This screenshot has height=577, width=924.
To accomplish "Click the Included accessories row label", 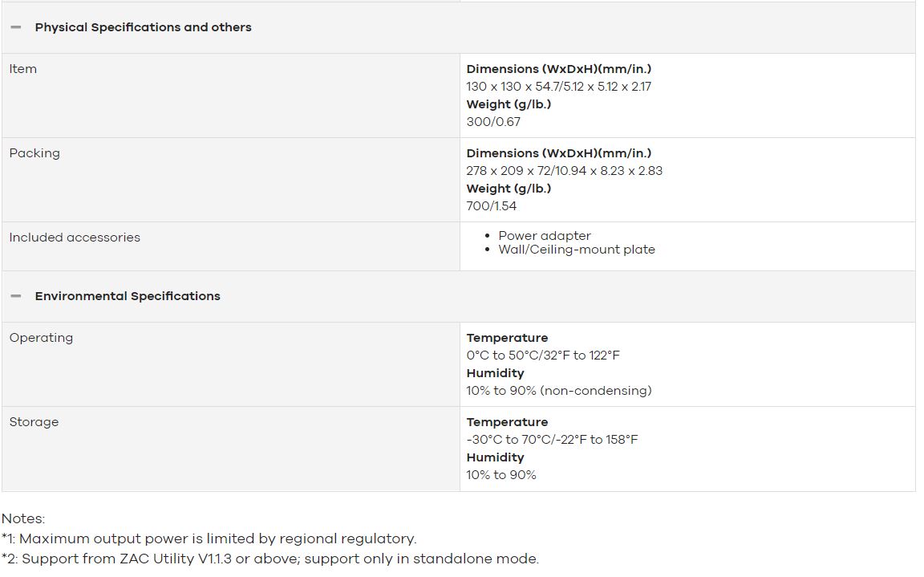I will click(75, 238).
